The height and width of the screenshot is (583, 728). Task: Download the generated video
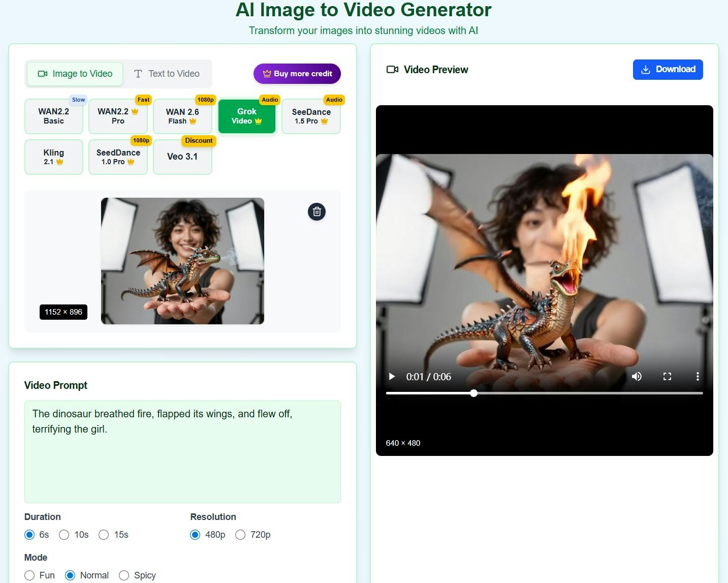pos(668,70)
